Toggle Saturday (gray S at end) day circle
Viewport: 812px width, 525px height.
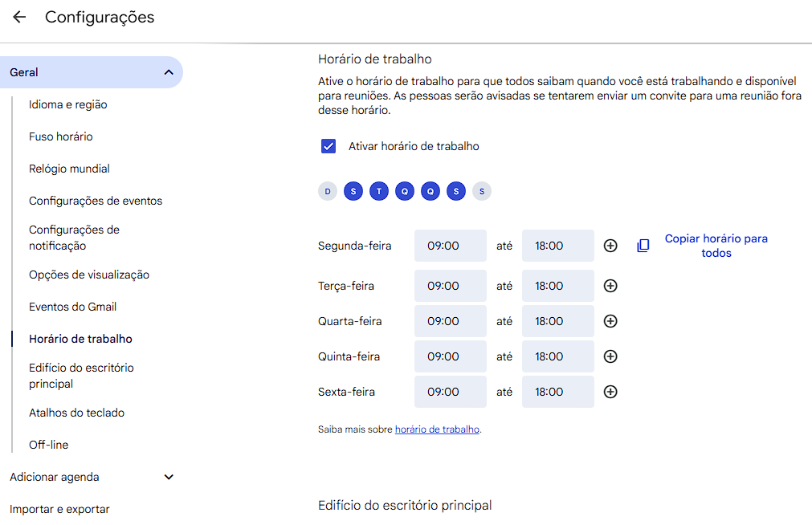(482, 191)
